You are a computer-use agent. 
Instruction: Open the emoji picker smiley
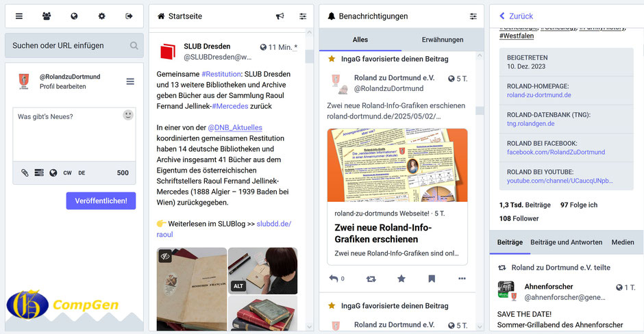[x=128, y=115]
